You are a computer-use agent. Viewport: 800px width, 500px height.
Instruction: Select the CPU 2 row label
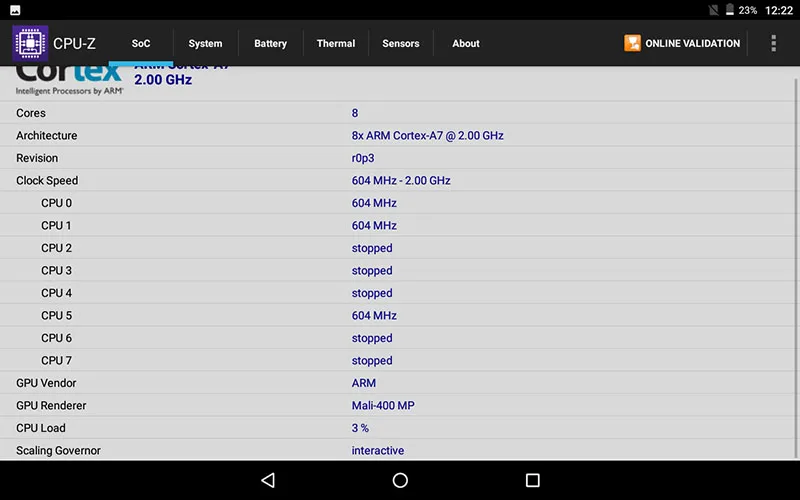point(56,248)
